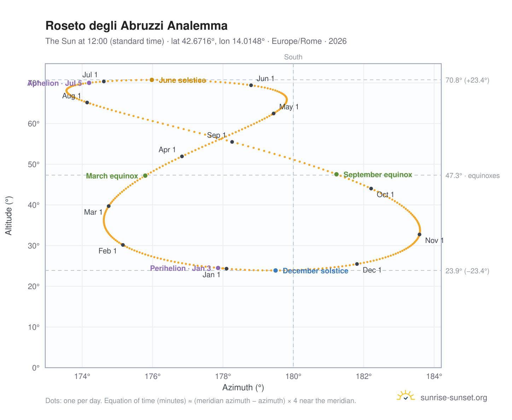Click the 0° altitude tick label
The width and height of the screenshot is (512, 420).
pos(36,368)
